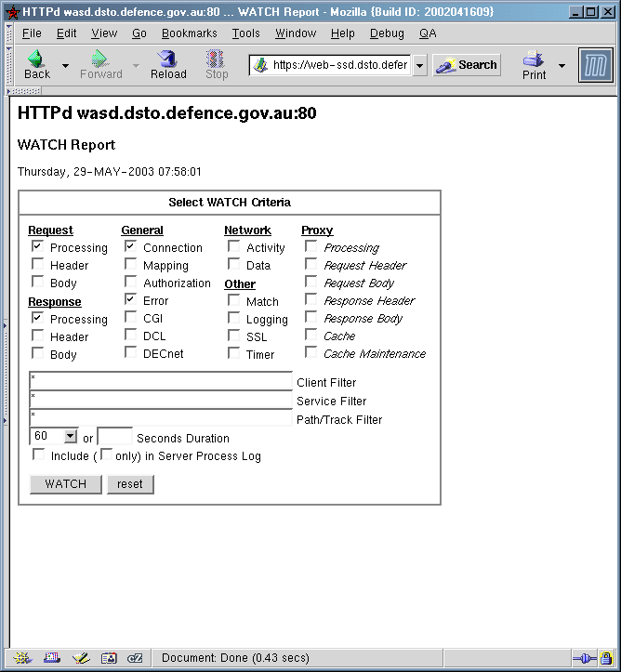The image size is (621, 672).
Task: Open Composer from status bar icon
Action: click(x=81, y=657)
